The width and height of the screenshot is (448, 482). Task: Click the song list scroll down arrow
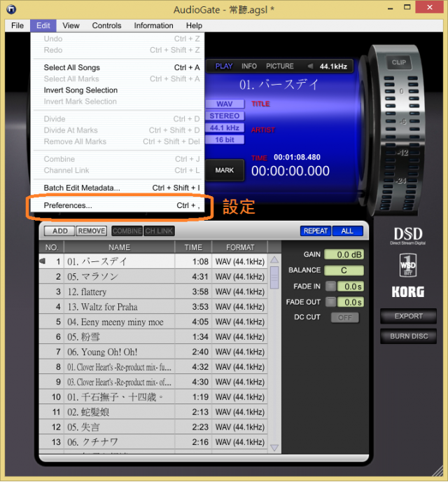click(274, 448)
